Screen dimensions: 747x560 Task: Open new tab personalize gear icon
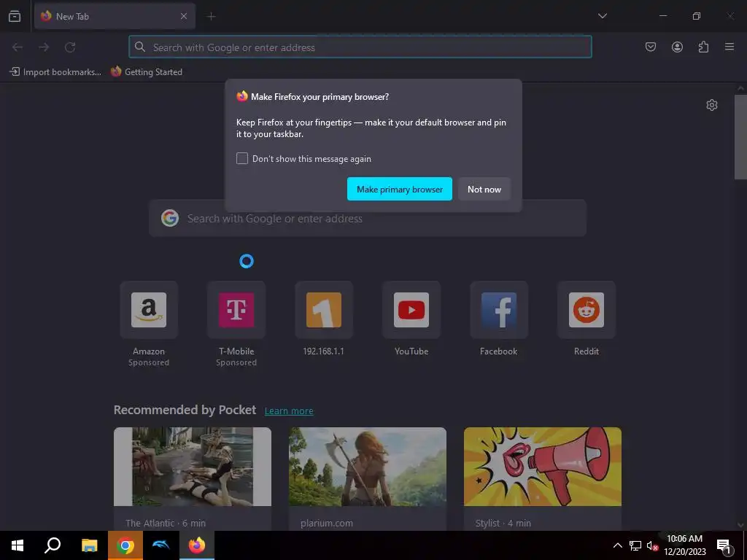pyautogui.click(x=712, y=105)
